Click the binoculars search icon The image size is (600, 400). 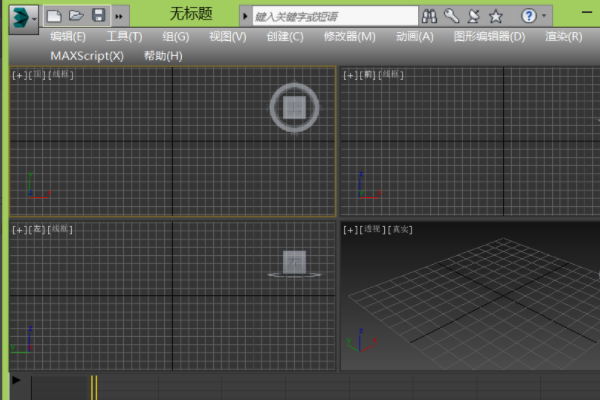429,16
